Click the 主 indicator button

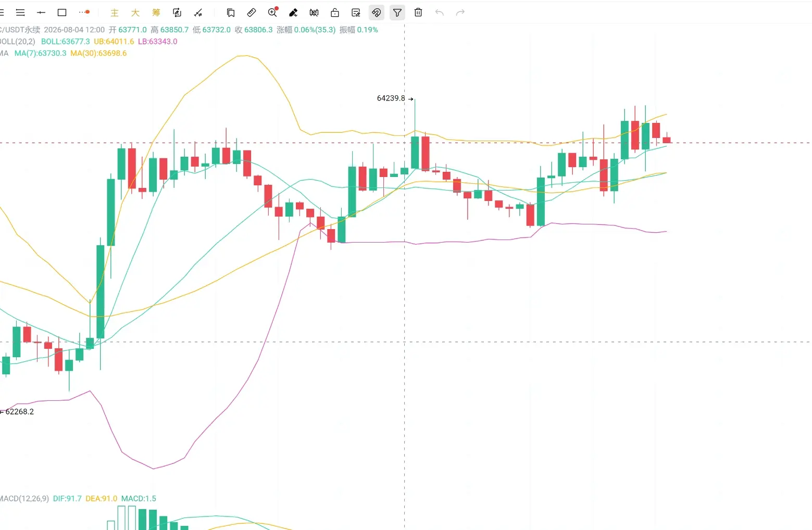115,12
